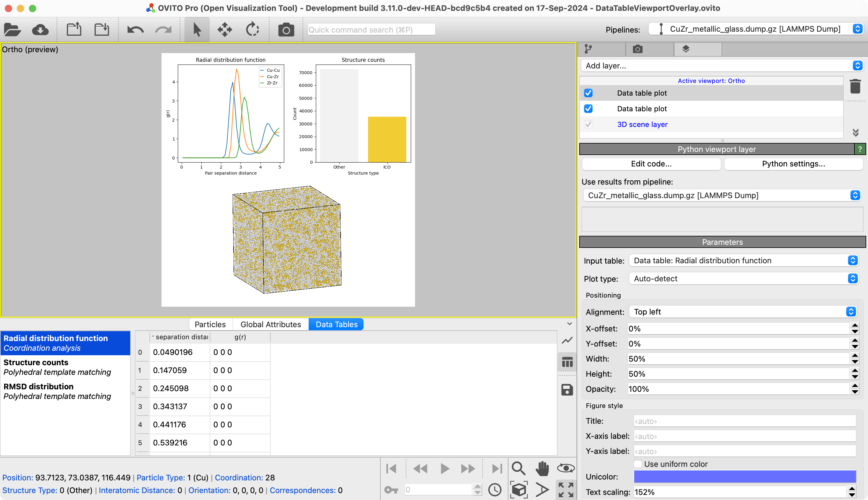Click the undo arrow in the toolbar
Viewport: 868px width, 500px height.
pyautogui.click(x=135, y=30)
